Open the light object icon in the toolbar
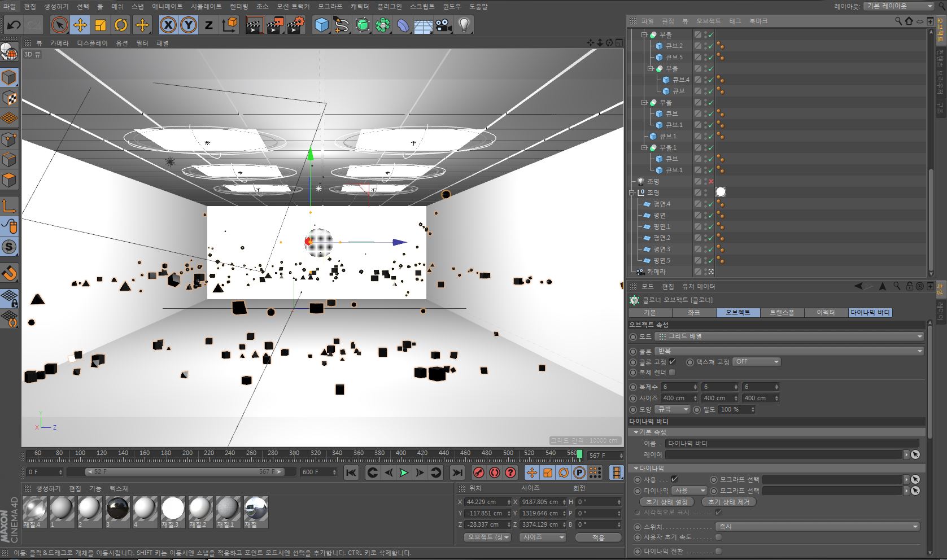The image size is (947, 560). (x=464, y=25)
